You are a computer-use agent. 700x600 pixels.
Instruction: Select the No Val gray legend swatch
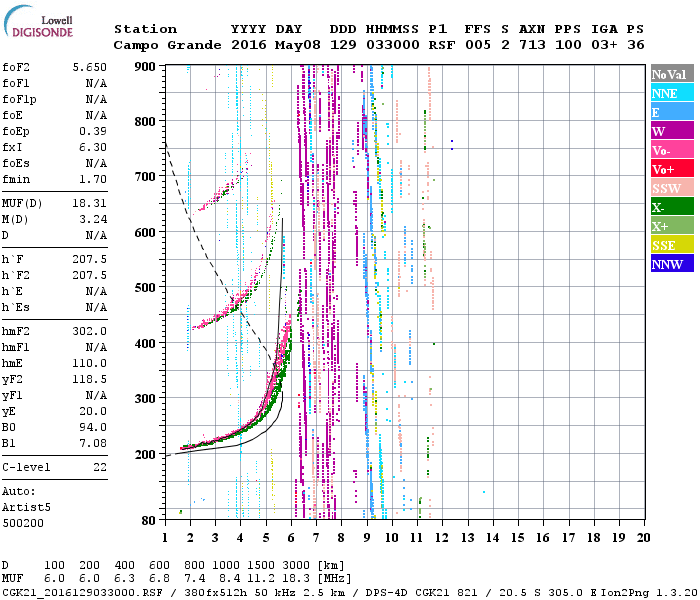(x=672, y=74)
